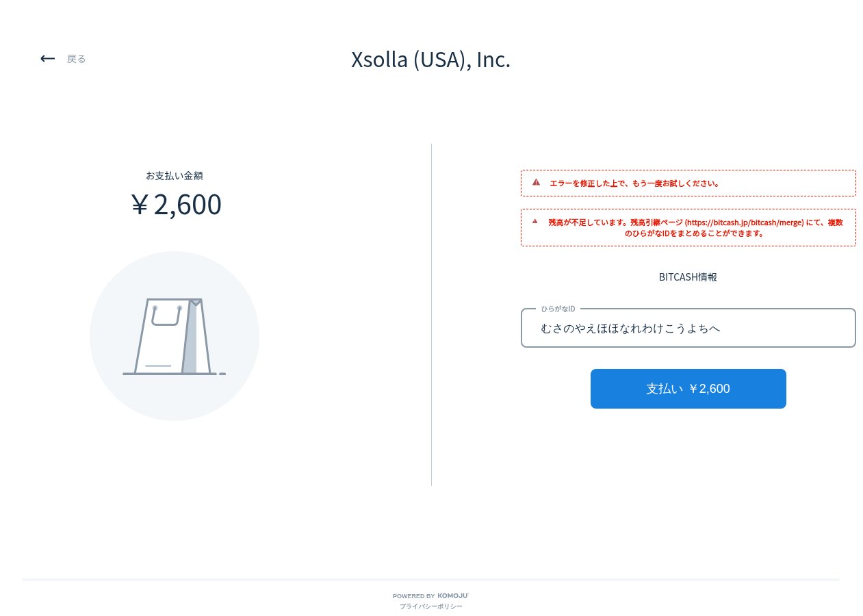
Task: Click the back arrow icon
Action: (47, 59)
